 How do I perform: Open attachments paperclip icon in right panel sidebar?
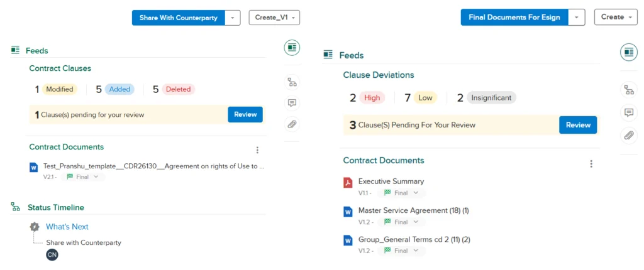pos(628,135)
